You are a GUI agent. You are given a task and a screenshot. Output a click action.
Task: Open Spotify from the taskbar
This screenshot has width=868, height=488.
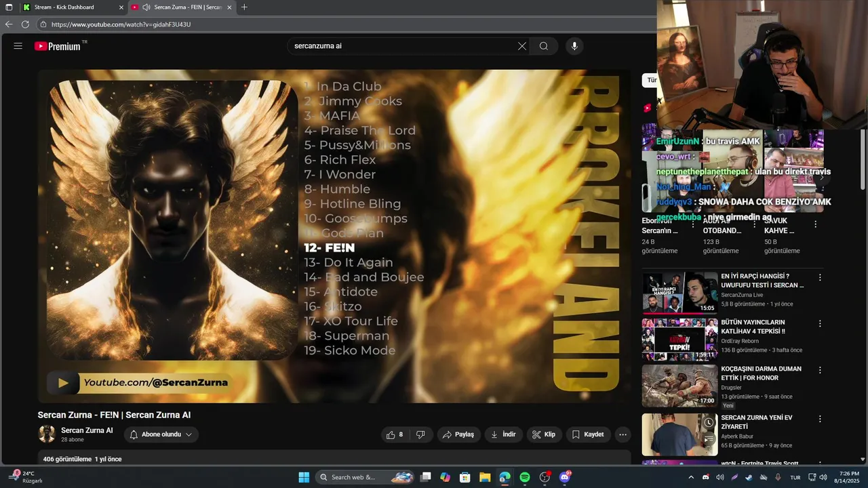pyautogui.click(x=524, y=477)
